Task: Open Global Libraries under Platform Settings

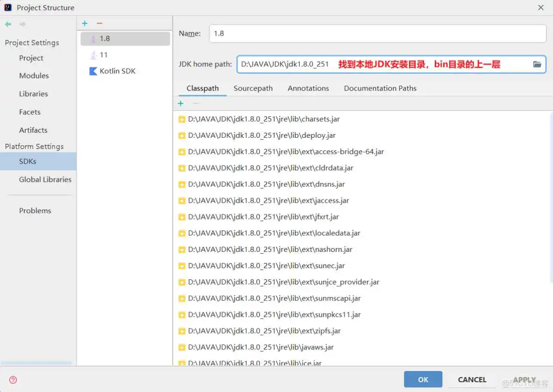Action: pos(45,179)
